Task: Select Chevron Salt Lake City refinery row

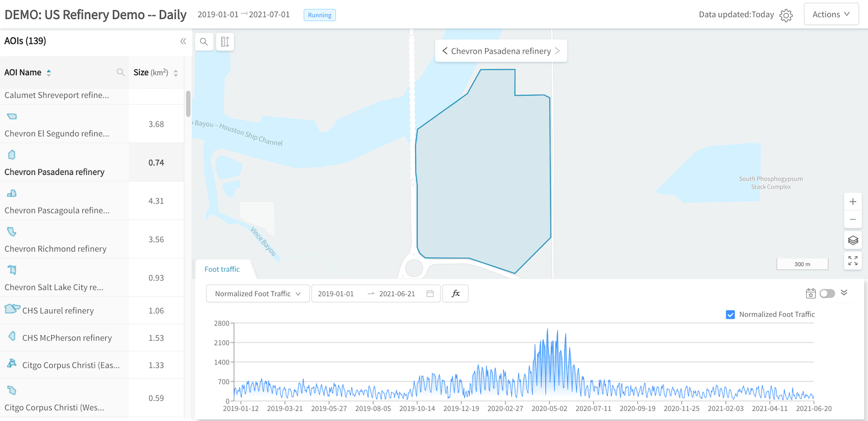Action: (x=92, y=277)
